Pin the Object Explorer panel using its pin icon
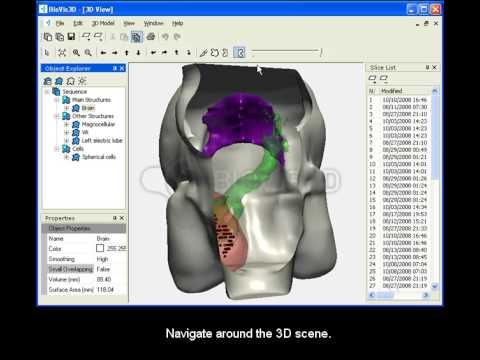480x360 pixels. click(115, 68)
